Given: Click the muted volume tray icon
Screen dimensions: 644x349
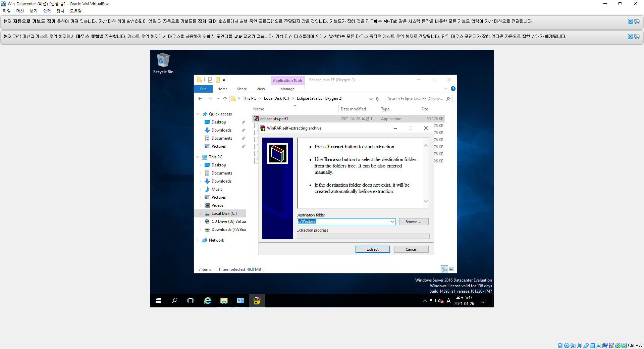Looking at the screenshot, I should [x=441, y=301].
